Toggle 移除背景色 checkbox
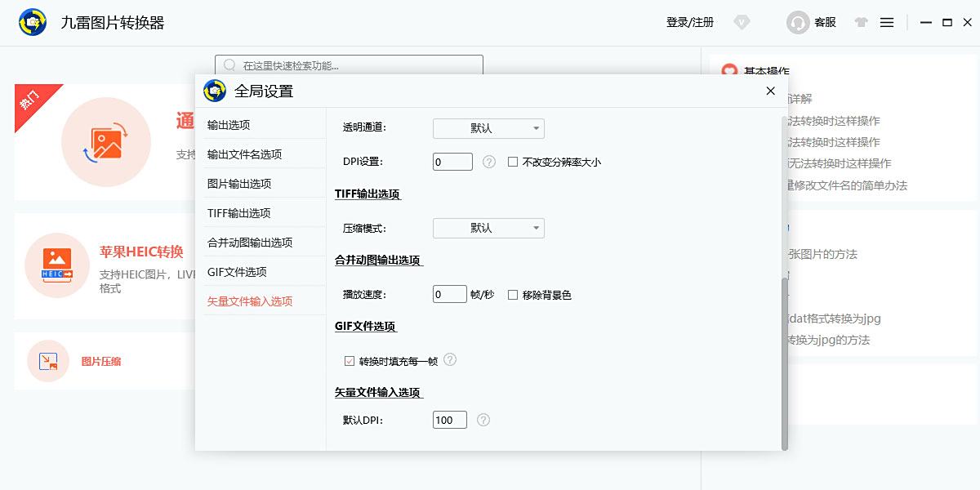980x490 pixels. pos(513,295)
